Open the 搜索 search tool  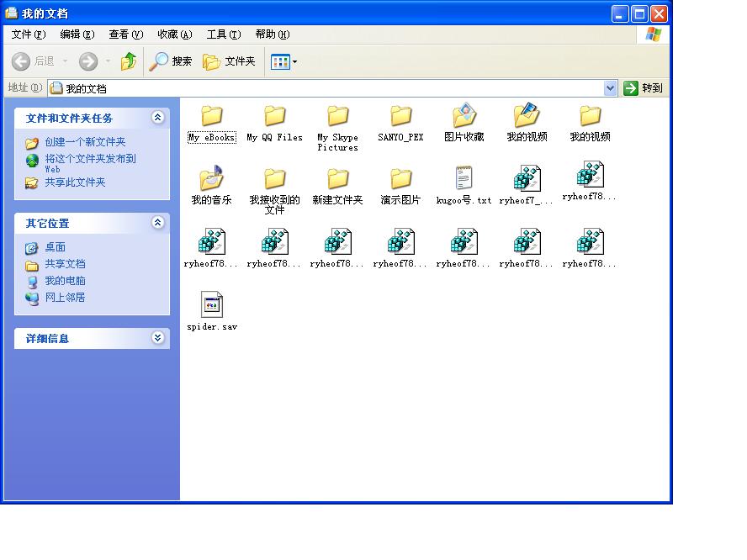point(171,61)
